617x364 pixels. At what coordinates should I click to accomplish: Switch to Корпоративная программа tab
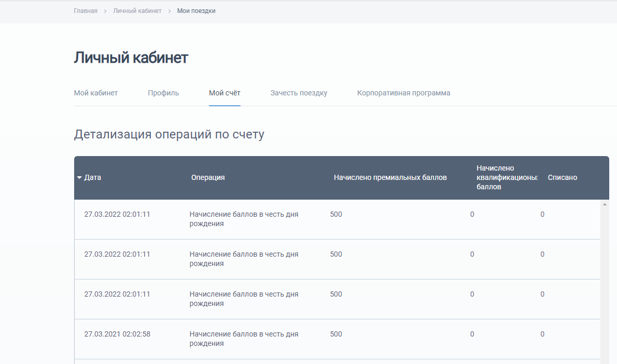coord(403,93)
